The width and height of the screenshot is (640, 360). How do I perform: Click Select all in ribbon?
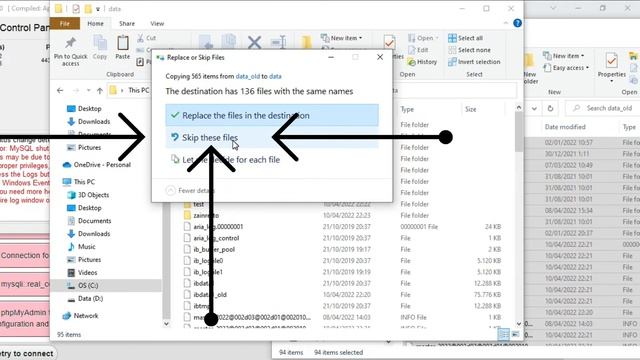(x=465, y=38)
